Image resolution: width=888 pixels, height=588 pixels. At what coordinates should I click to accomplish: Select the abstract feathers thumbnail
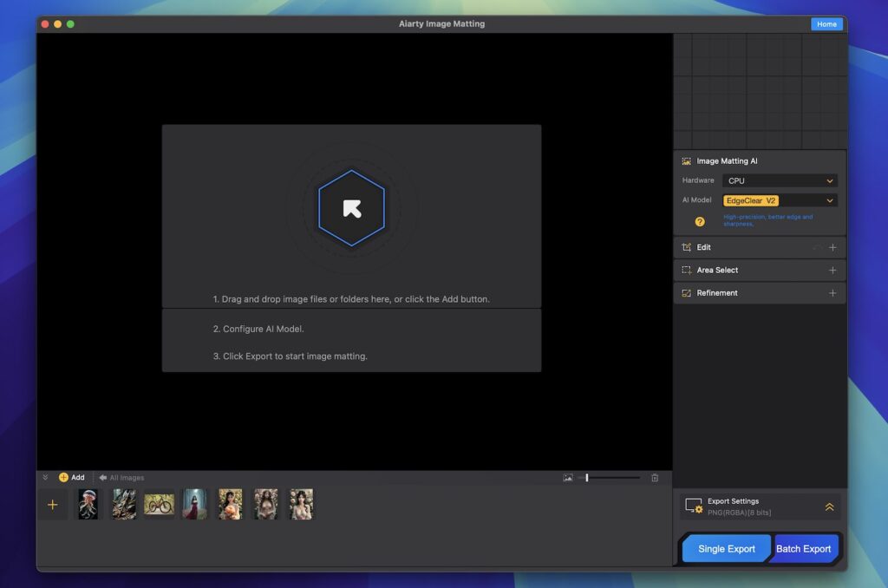point(123,504)
